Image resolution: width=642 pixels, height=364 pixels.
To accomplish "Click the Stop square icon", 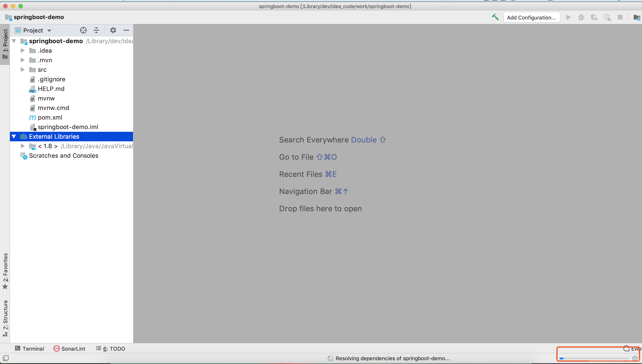I will [620, 17].
